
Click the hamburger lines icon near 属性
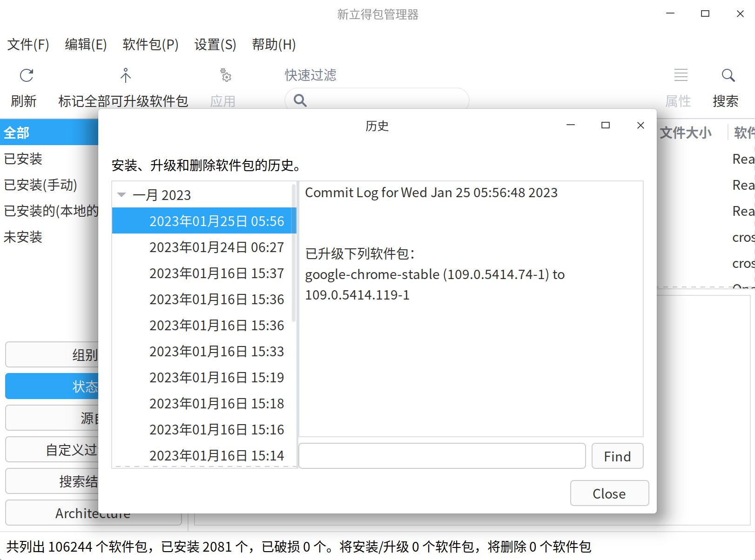(681, 74)
